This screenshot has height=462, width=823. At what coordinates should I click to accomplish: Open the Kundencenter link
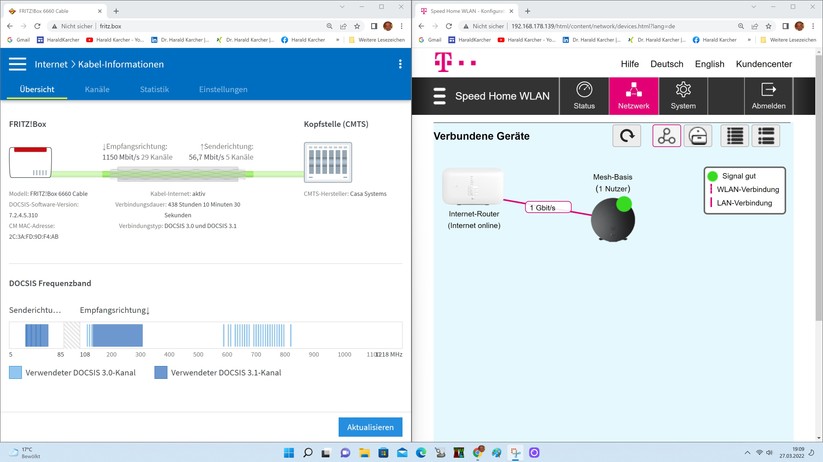(764, 64)
